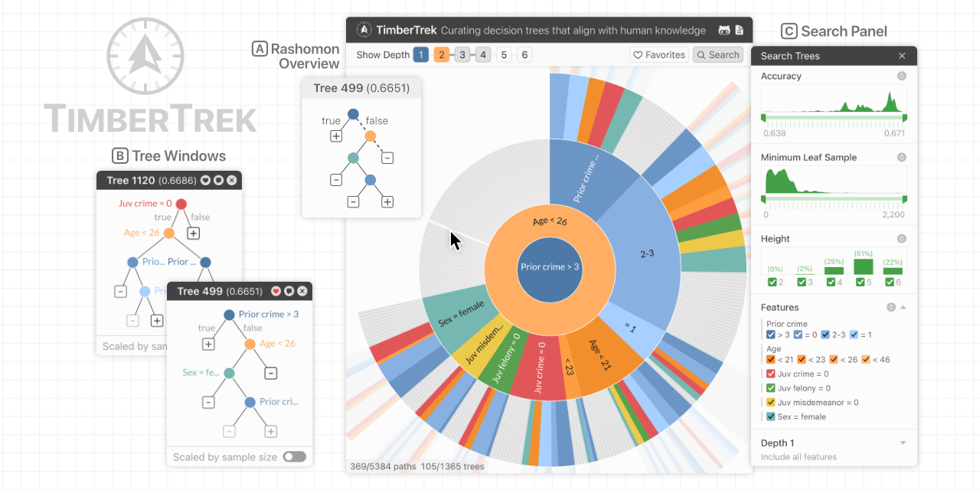
Task: Select the red Juv crime = 0 sunburst segment
Action: pyautogui.click(x=540, y=368)
